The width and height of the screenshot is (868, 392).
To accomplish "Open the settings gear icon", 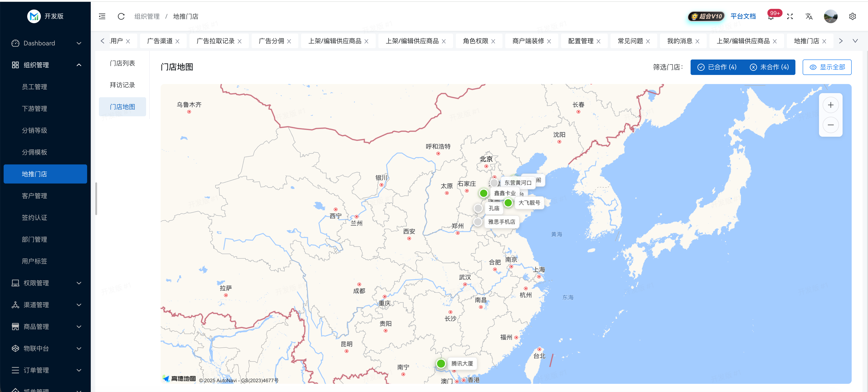I will coord(852,16).
